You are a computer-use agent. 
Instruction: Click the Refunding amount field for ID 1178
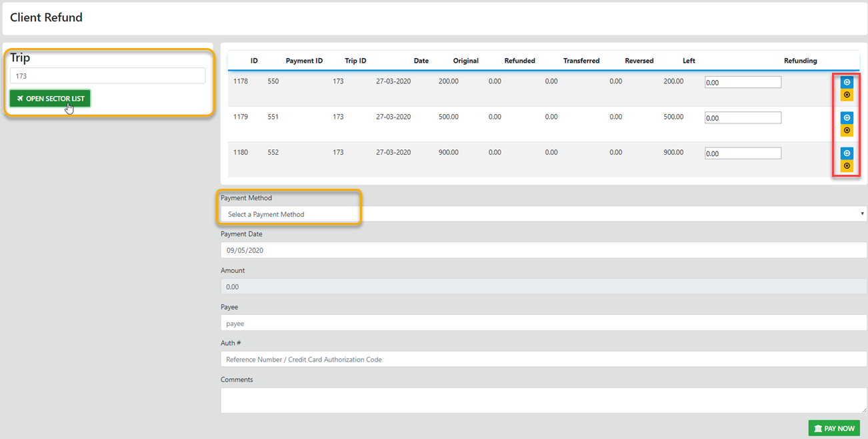click(743, 82)
